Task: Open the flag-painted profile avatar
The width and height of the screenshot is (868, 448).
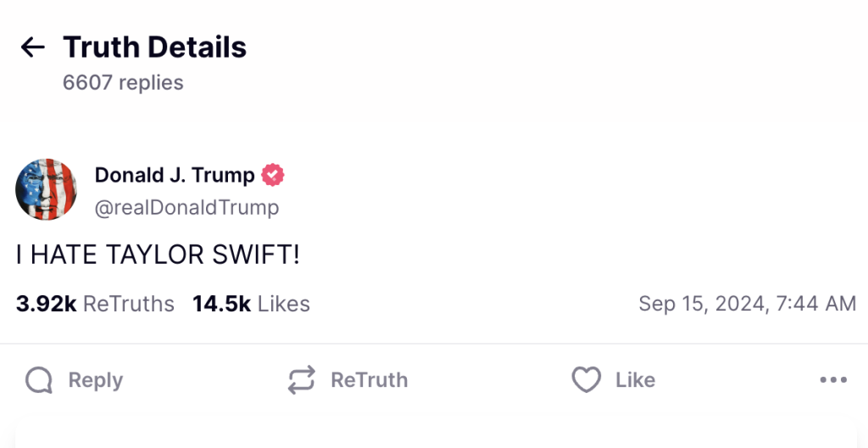Action: (47, 189)
